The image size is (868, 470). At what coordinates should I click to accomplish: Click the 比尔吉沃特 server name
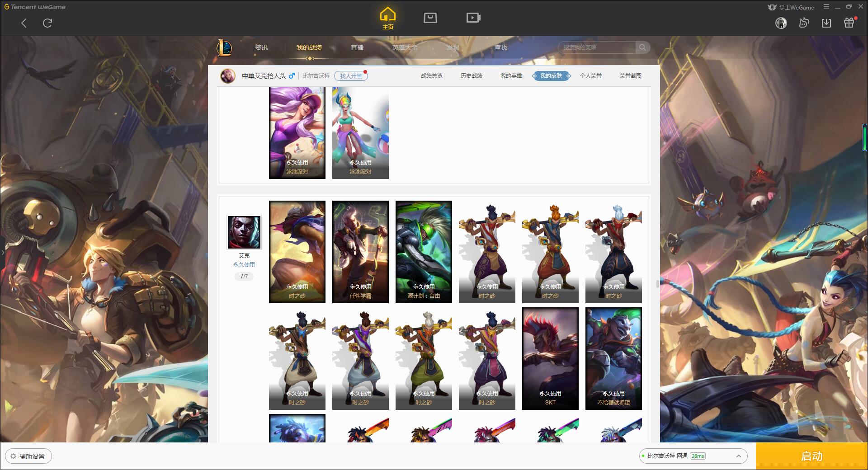tap(316, 76)
